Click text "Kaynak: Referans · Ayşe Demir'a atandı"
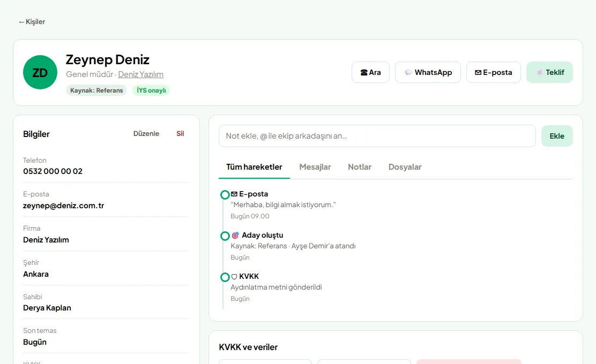Viewport: 596px width, 364px height. tap(293, 246)
